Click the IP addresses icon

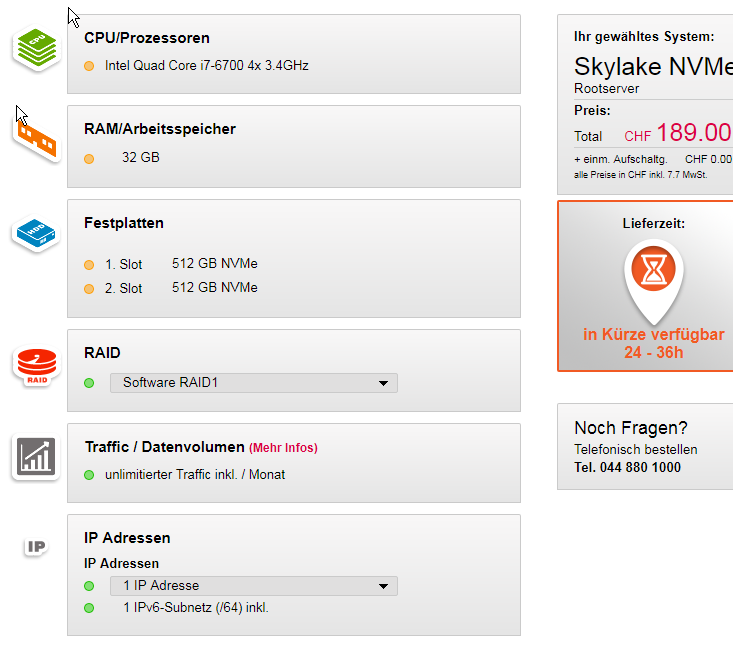tap(36, 547)
